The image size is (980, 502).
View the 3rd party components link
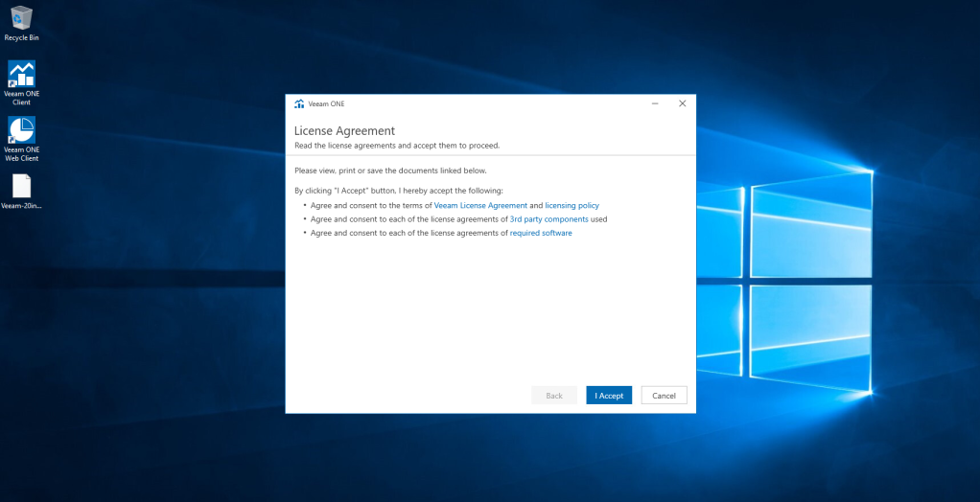pos(548,219)
